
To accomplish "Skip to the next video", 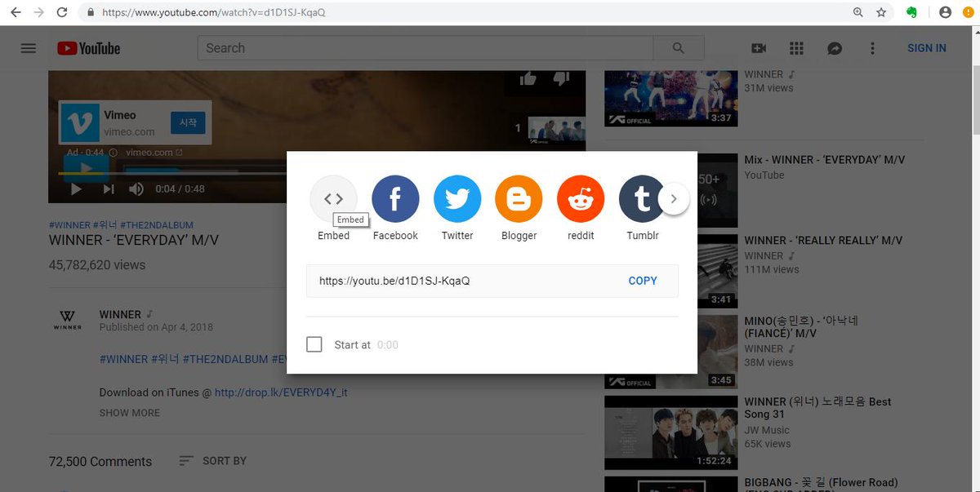I will click(109, 188).
